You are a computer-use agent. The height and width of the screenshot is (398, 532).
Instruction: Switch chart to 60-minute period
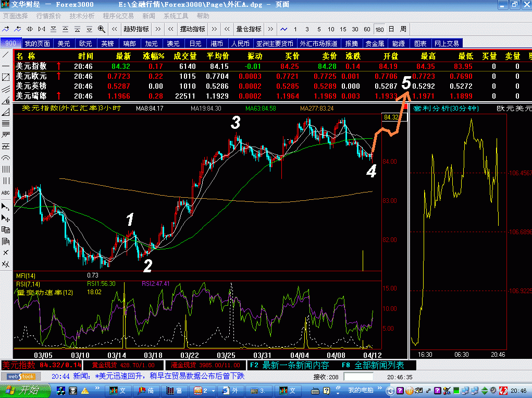tap(367, 29)
